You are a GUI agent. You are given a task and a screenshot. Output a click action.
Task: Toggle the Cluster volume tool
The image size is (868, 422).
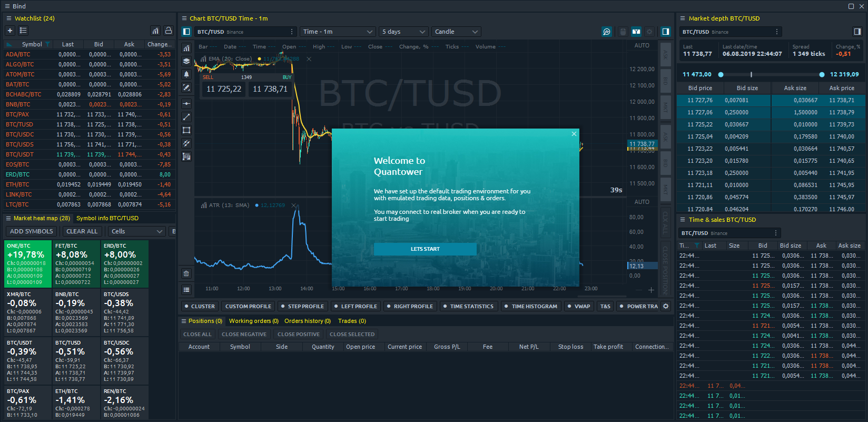[x=200, y=306]
